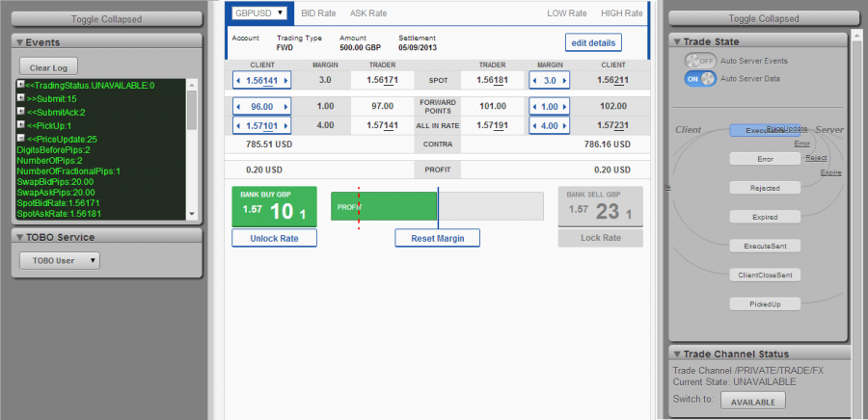Increase all-in ask margin 4.00
The width and height of the screenshot is (868, 420).
click(x=564, y=126)
